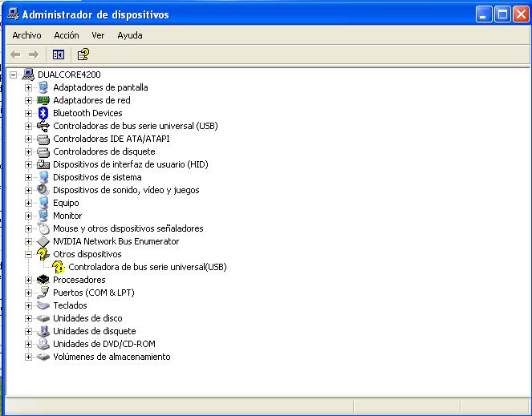532x416 pixels.
Task: Expand Bluetooth Devices branch
Action: click(x=29, y=113)
